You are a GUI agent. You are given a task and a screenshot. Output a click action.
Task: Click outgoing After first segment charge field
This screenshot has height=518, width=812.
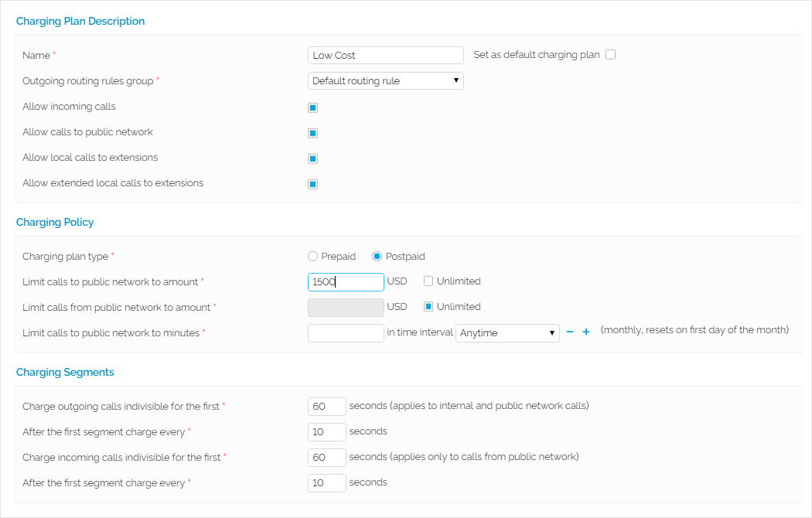pos(326,432)
